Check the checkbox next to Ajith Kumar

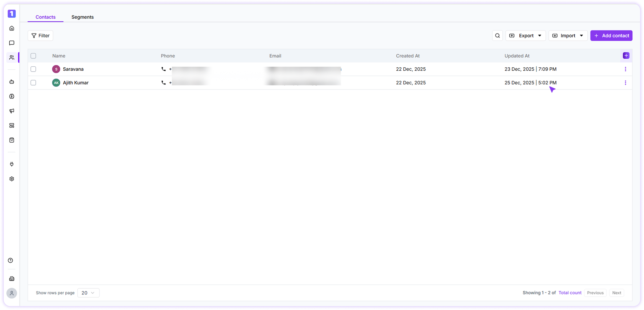pos(33,83)
